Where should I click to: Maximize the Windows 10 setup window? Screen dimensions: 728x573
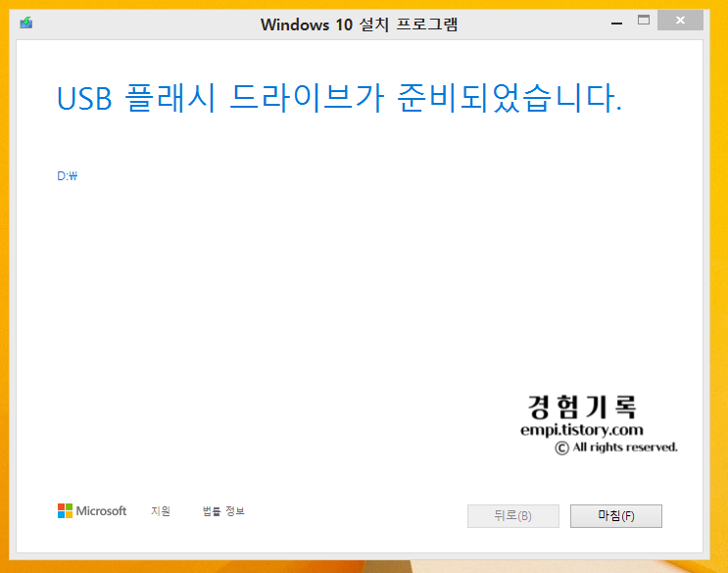(644, 20)
